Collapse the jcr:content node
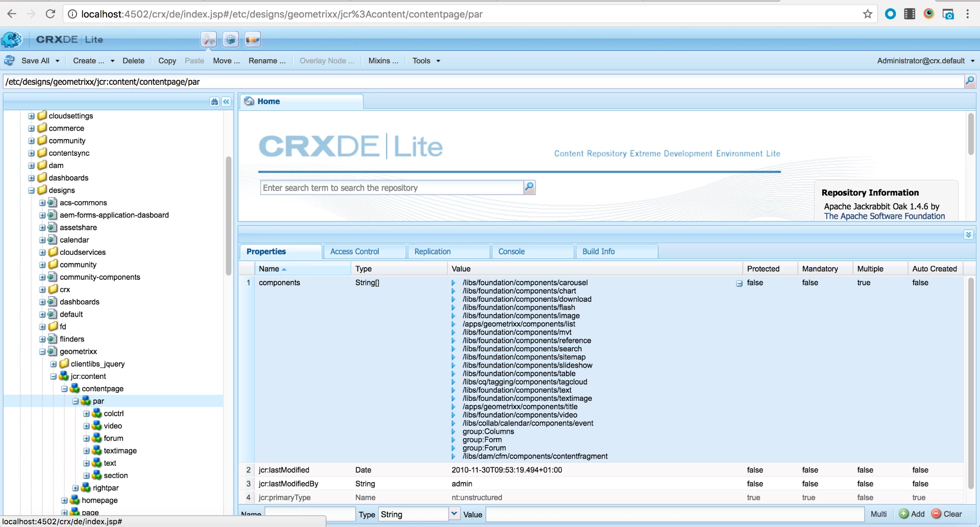 (x=54, y=376)
